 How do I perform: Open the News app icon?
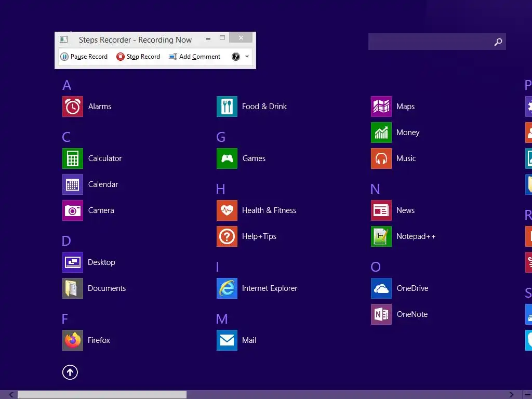click(x=381, y=210)
